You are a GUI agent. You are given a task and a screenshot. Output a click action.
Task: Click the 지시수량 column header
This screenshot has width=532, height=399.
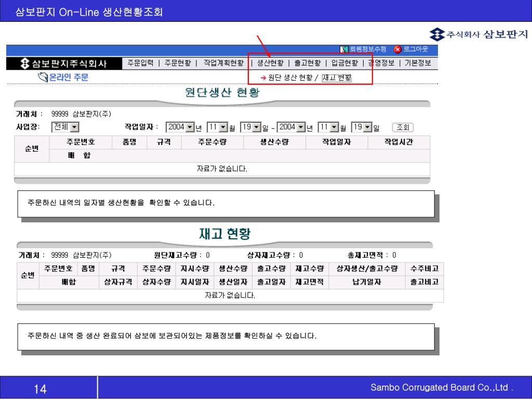195,269
